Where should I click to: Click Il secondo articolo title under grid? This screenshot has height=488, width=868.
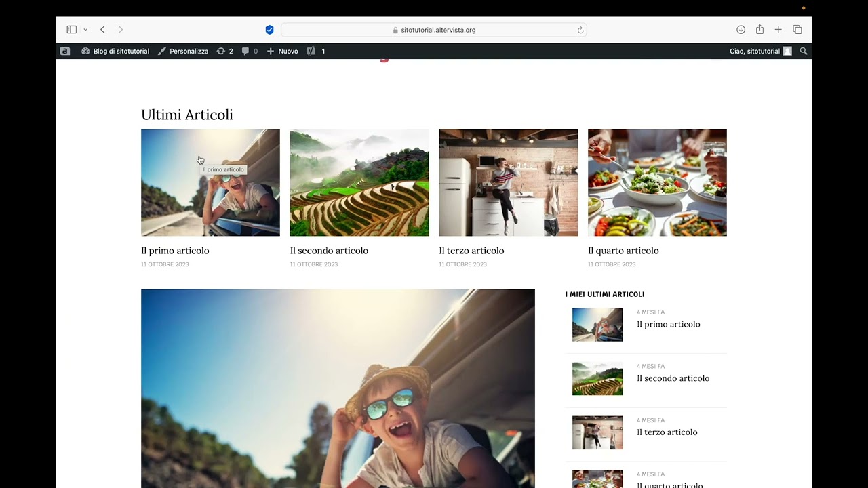point(329,251)
